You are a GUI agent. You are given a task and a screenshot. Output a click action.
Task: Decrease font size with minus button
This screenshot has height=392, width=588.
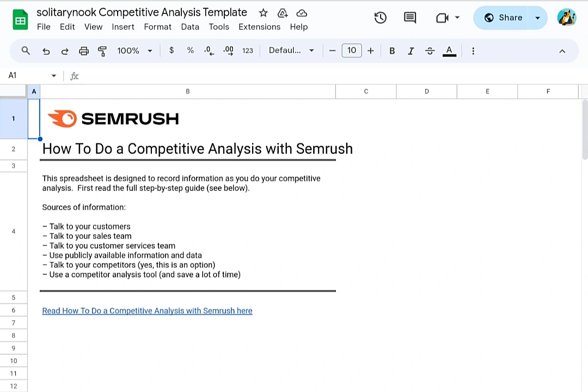[332, 51]
